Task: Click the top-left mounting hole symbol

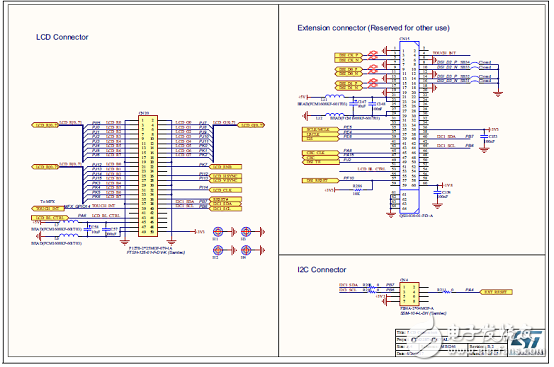Action: tap(218, 232)
